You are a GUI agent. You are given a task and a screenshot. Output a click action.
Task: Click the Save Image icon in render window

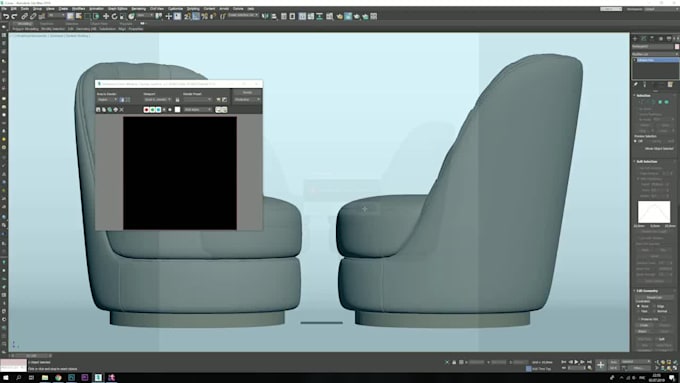[x=98, y=110]
